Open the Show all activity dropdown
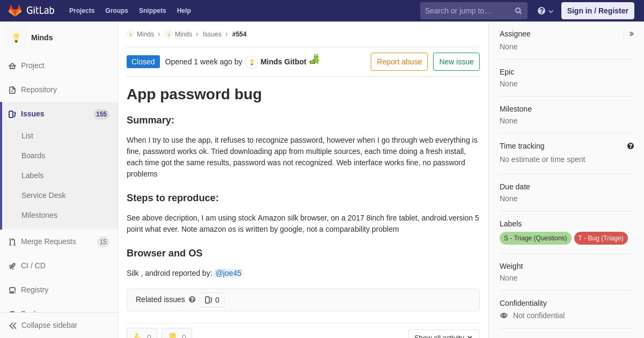644x338 pixels. [444, 334]
